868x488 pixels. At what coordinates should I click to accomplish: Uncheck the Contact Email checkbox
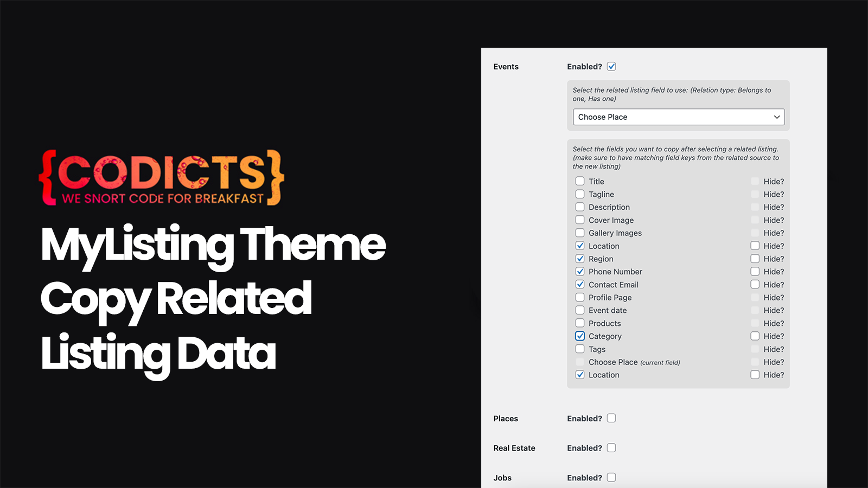pyautogui.click(x=580, y=285)
